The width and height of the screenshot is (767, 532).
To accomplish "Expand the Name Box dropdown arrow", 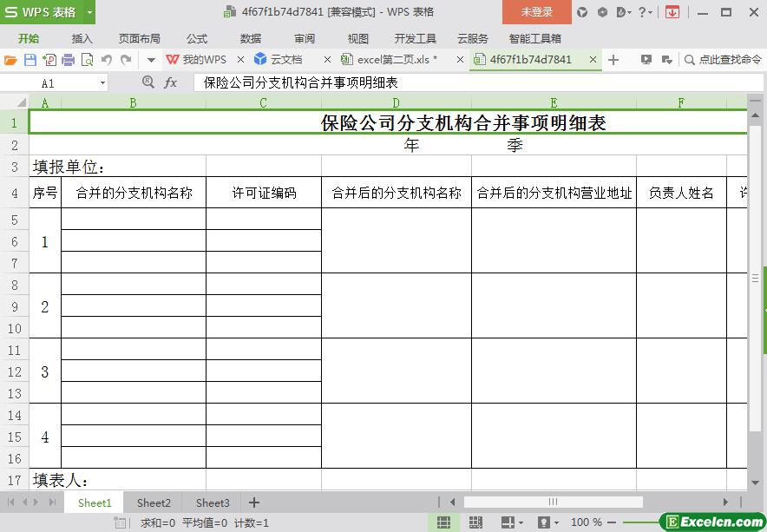I will (103, 83).
